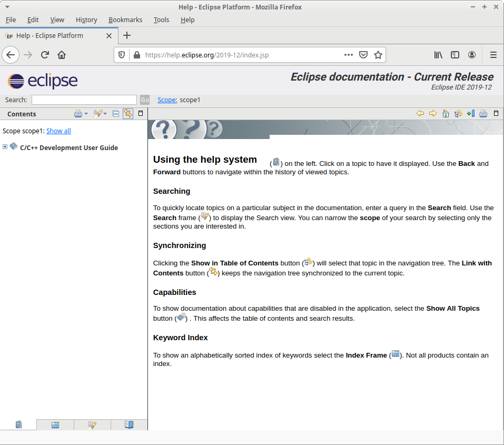
Task: Click the Print Topics icon in Contents toolbar
Action: [78, 114]
